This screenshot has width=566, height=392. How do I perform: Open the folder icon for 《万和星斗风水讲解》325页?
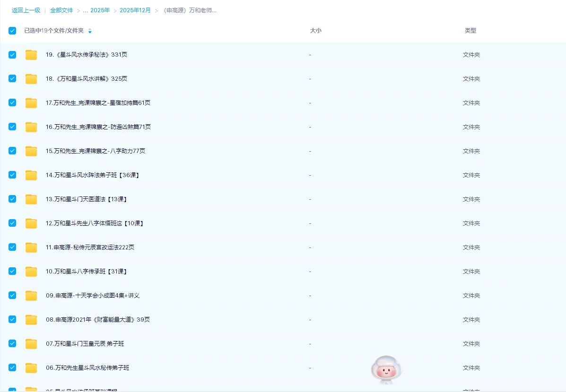31,78
